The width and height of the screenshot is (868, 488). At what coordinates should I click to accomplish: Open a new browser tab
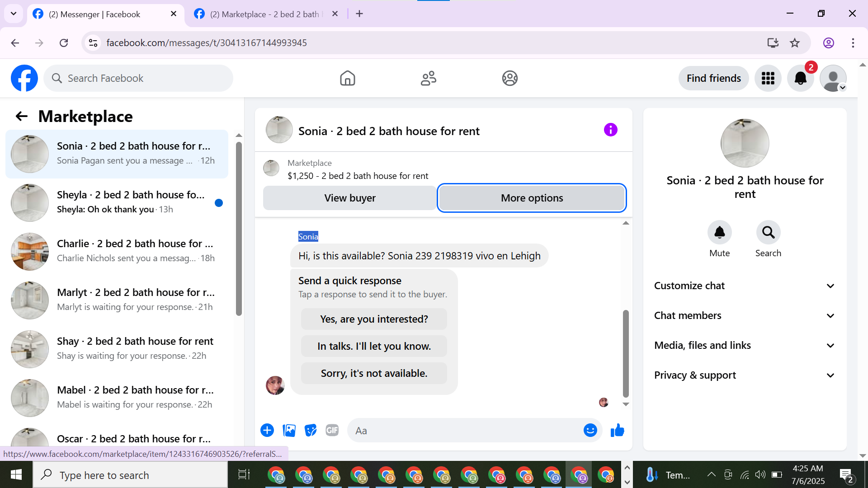click(x=359, y=14)
